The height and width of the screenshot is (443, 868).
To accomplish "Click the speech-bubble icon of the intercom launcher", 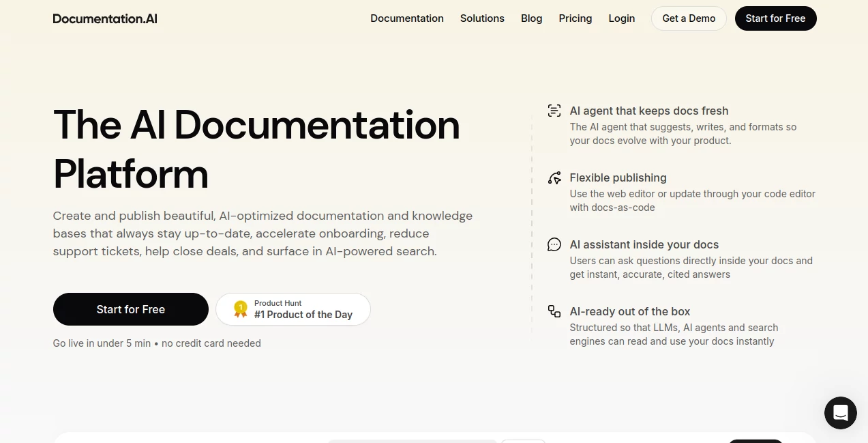I will click(x=840, y=413).
